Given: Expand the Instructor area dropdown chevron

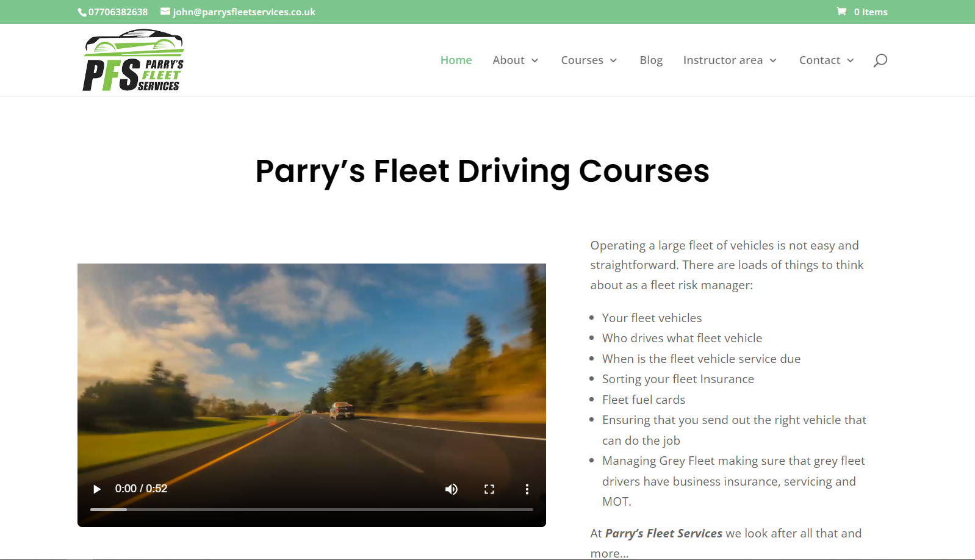Looking at the screenshot, I should tap(773, 60).
